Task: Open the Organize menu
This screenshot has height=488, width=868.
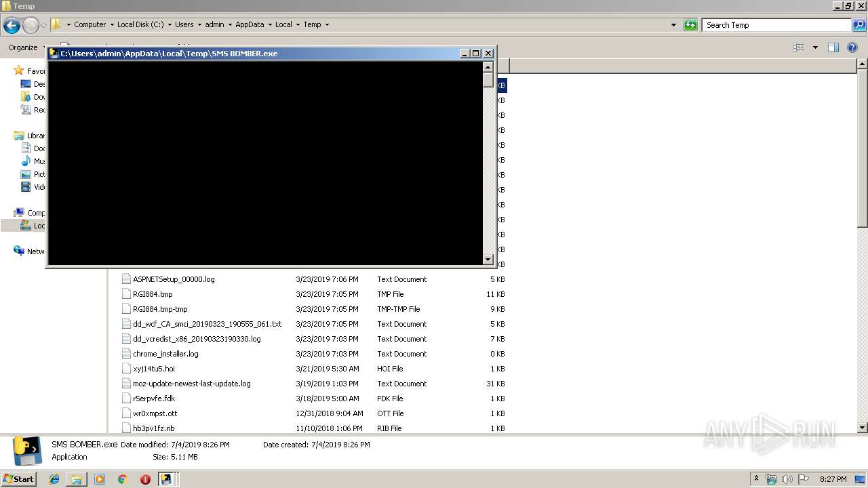Action: coord(22,47)
